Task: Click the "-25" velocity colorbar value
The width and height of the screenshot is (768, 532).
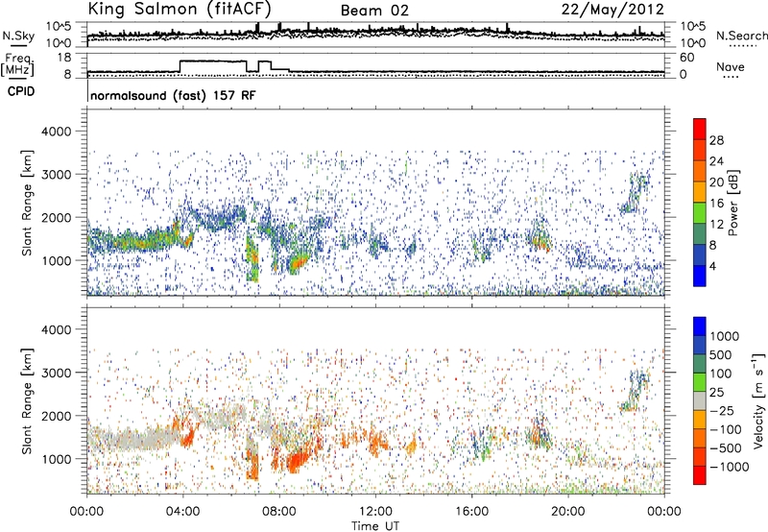Action: click(x=721, y=411)
